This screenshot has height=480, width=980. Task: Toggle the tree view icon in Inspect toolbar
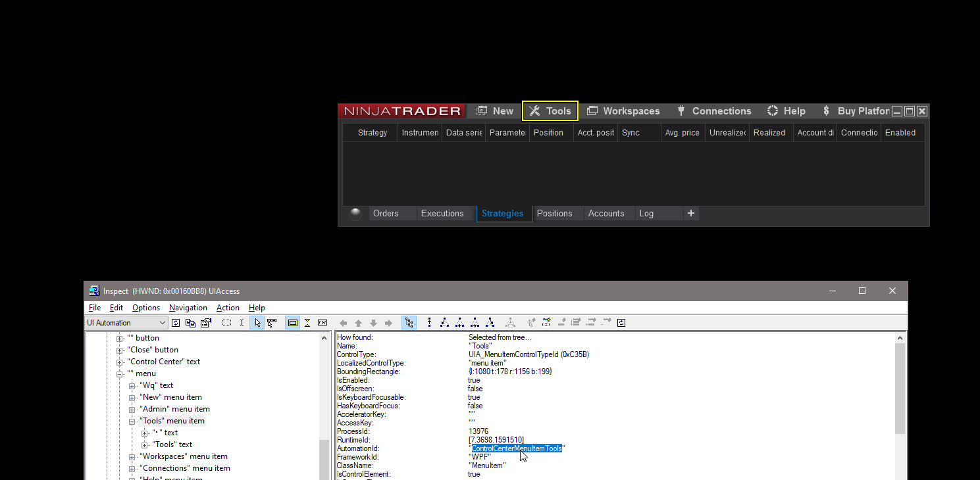(x=409, y=323)
